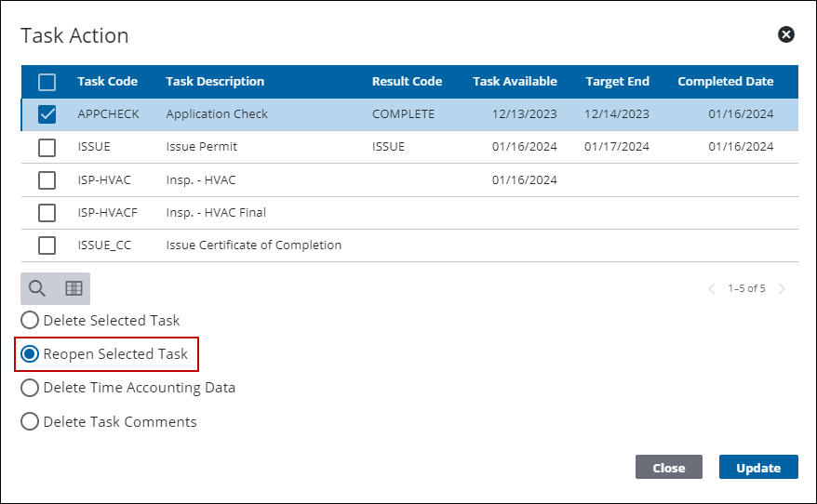Go to the next page arrow
This screenshot has height=504, width=817.
tap(782, 289)
